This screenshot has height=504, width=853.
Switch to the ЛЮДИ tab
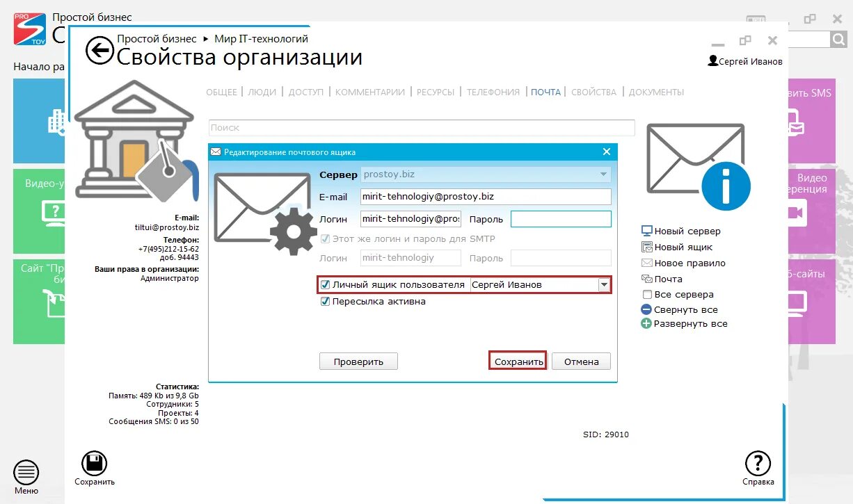[x=262, y=92]
